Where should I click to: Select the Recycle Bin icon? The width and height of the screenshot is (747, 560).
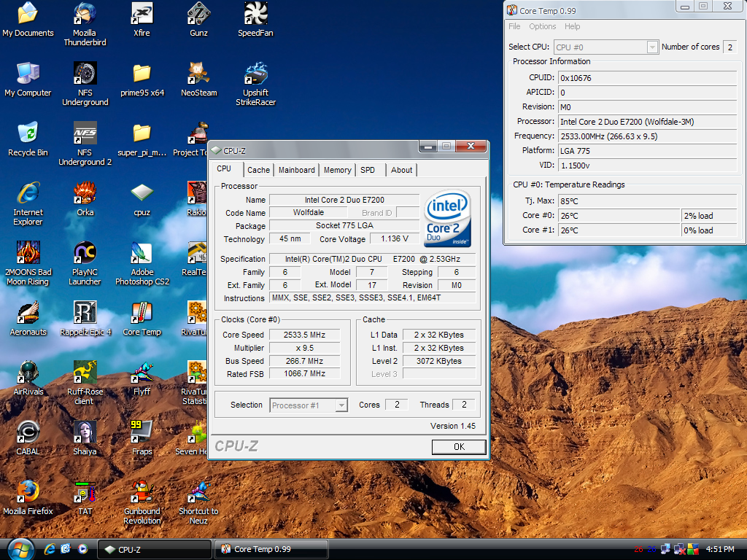point(28,139)
